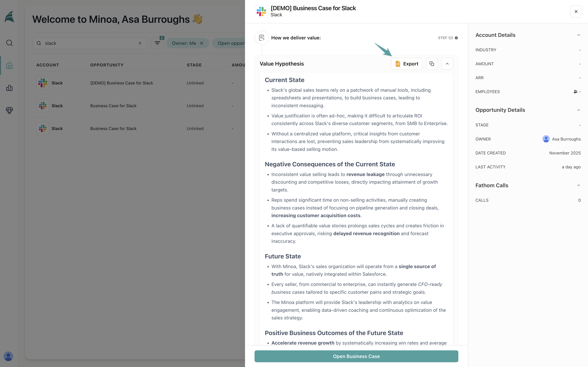Collapse the Account Details section

(x=578, y=35)
